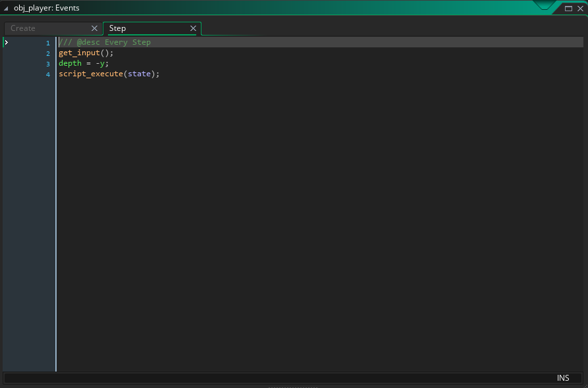This screenshot has width=588, height=388.
Task: Collapse the obj_player Events window triangle
Action: (x=6, y=9)
